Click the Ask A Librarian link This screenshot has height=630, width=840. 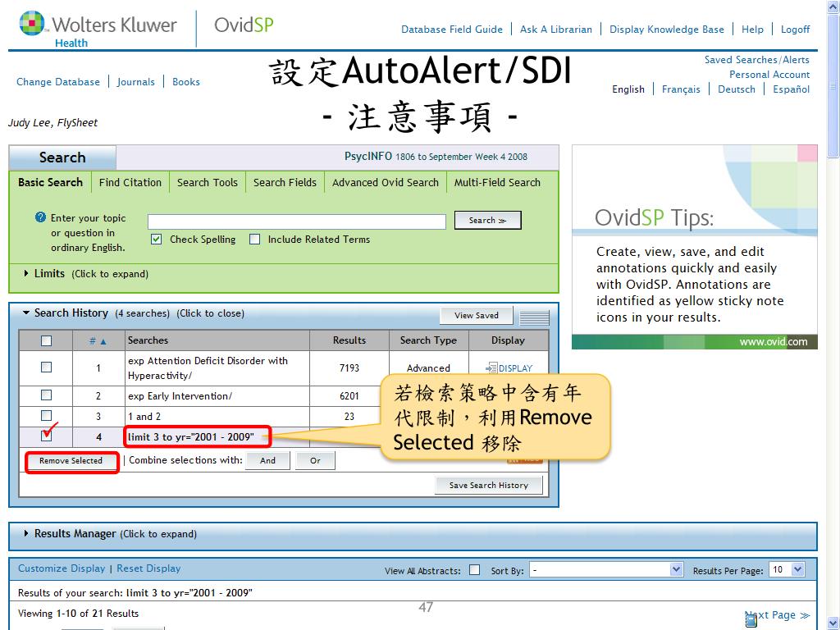(x=556, y=30)
